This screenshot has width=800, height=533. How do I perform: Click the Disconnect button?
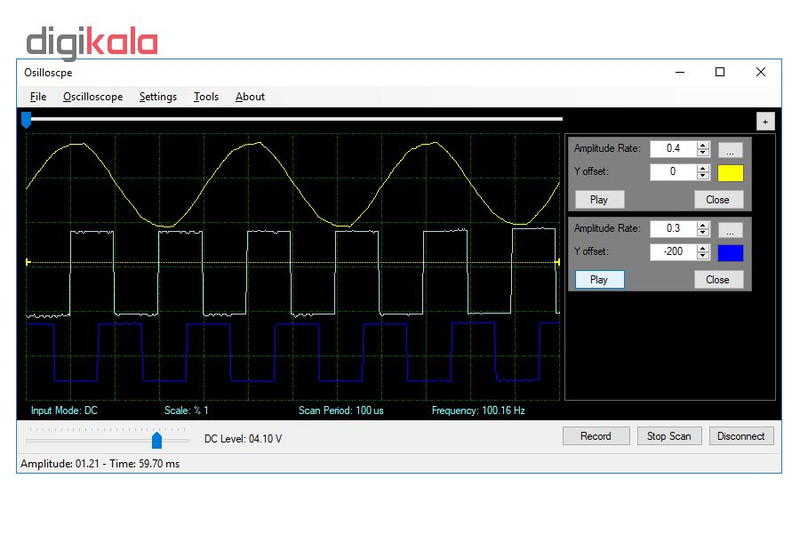coord(741,436)
